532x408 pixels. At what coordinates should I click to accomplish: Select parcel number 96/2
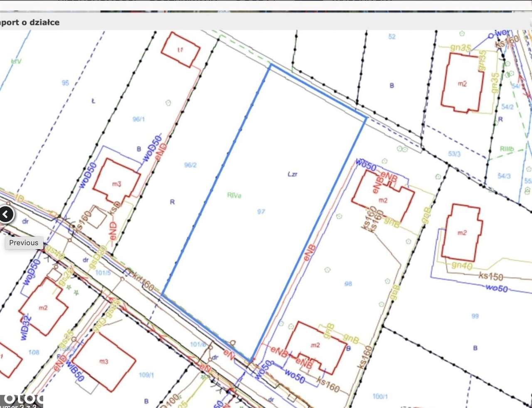tap(190, 165)
